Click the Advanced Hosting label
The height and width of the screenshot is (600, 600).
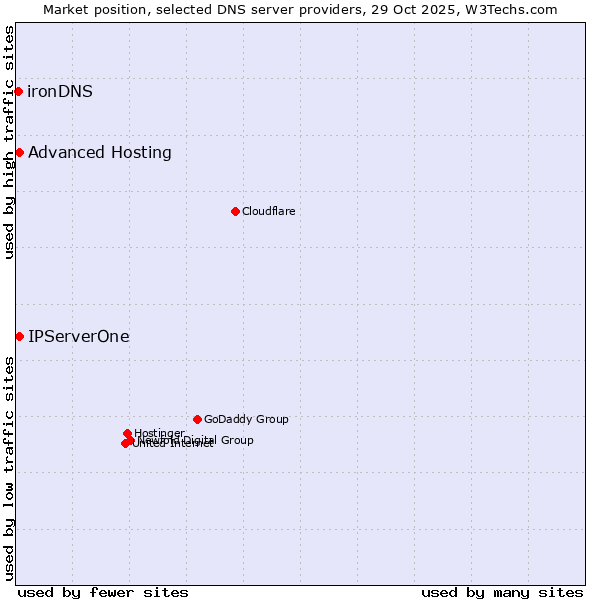pos(100,152)
